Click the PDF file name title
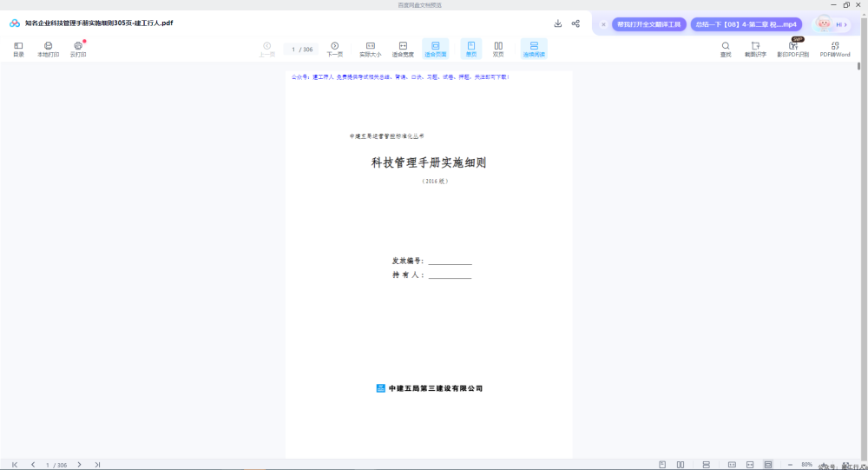 tap(99, 23)
